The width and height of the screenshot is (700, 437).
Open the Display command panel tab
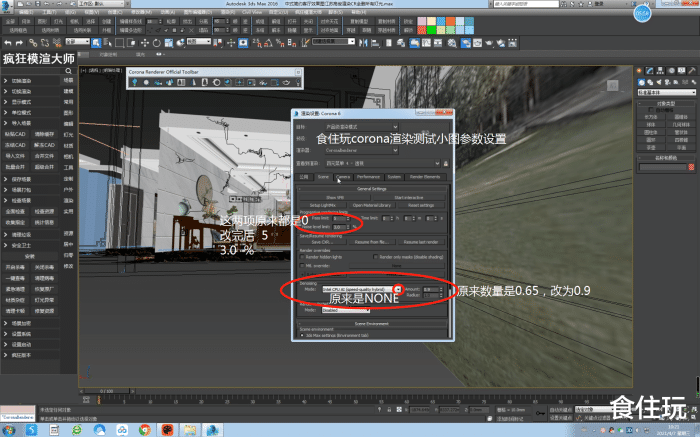(681, 71)
